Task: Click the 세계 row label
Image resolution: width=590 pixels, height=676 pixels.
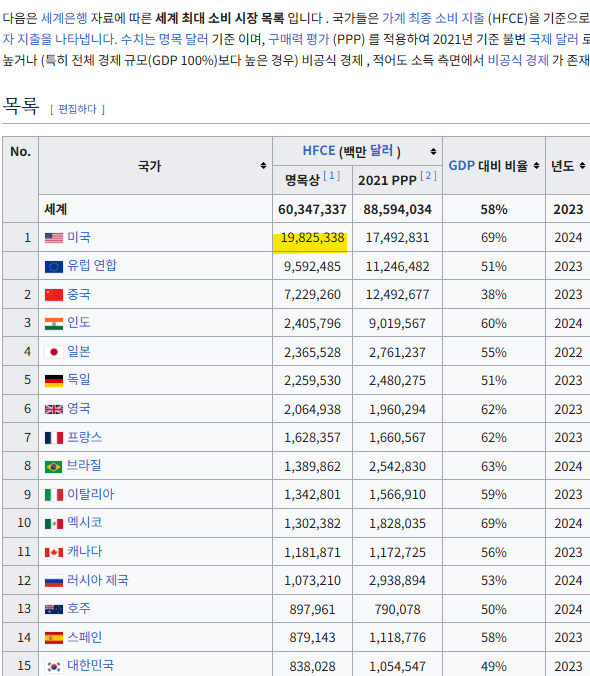Action: (x=56, y=209)
